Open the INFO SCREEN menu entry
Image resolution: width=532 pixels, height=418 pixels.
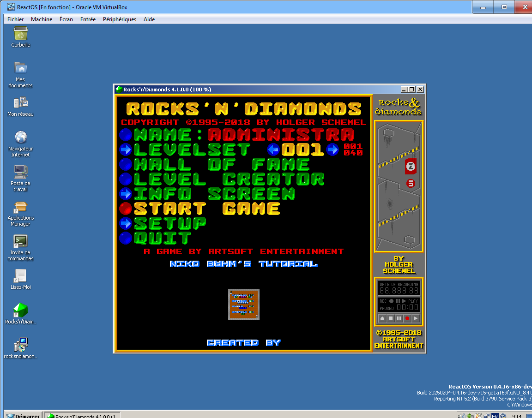click(x=214, y=194)
